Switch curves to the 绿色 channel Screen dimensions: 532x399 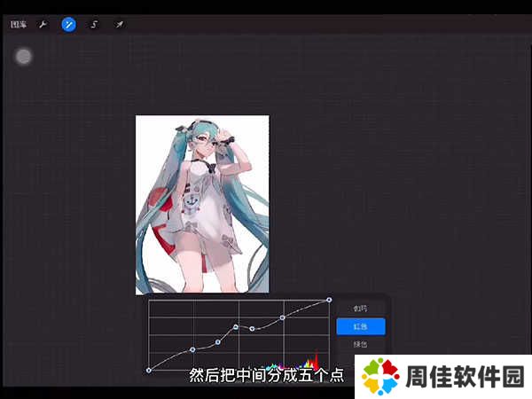click(x=360, y=344)
